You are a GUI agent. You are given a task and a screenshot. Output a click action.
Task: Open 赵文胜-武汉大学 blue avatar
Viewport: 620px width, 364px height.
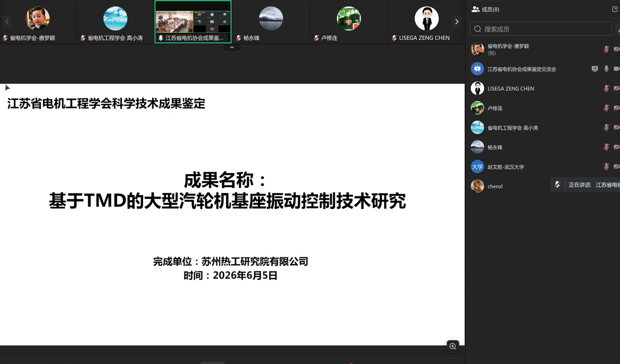477,167
